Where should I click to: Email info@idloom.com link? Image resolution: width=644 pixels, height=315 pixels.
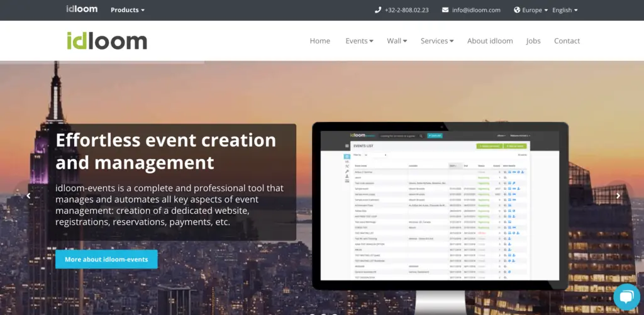pos(476,10)
